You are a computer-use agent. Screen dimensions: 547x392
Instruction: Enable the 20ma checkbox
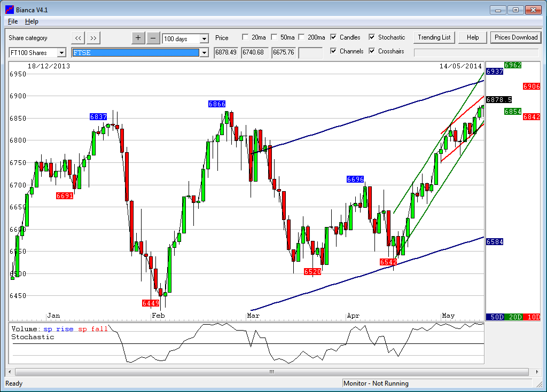pos(245,37)
